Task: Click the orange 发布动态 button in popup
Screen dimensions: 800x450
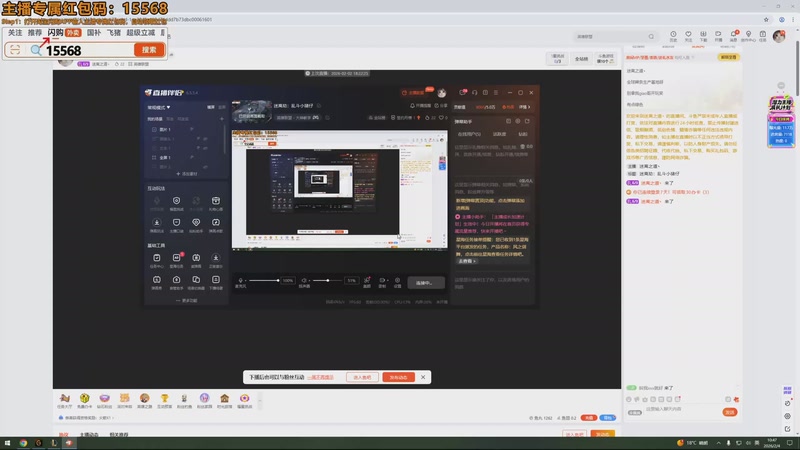Action: [x=398, y=377]
